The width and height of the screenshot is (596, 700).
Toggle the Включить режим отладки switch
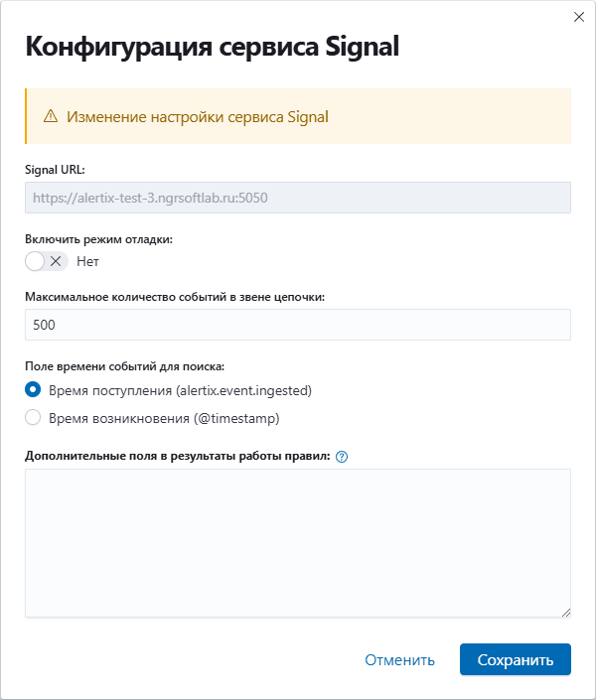tap(47, 261)
